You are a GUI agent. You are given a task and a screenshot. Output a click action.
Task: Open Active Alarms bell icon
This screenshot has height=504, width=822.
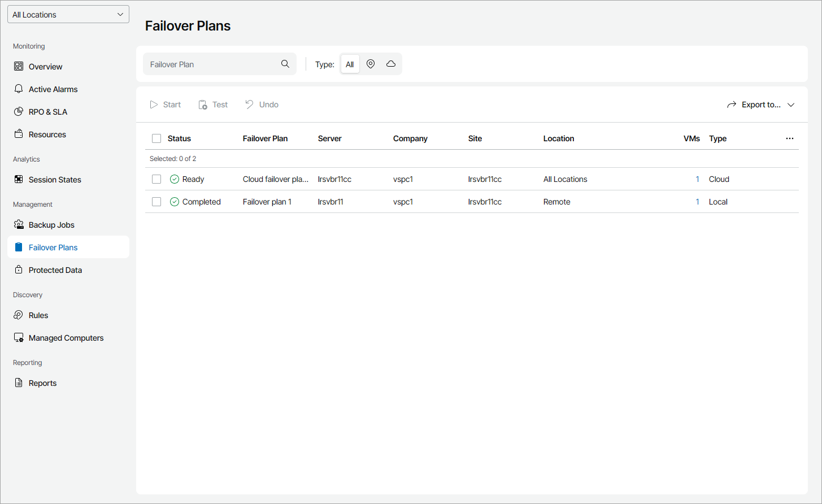tap(19, 89)
